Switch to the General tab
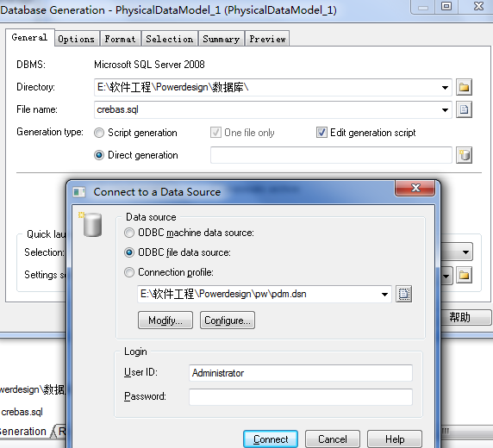This screenshot has width=493, height=448. 29,37
